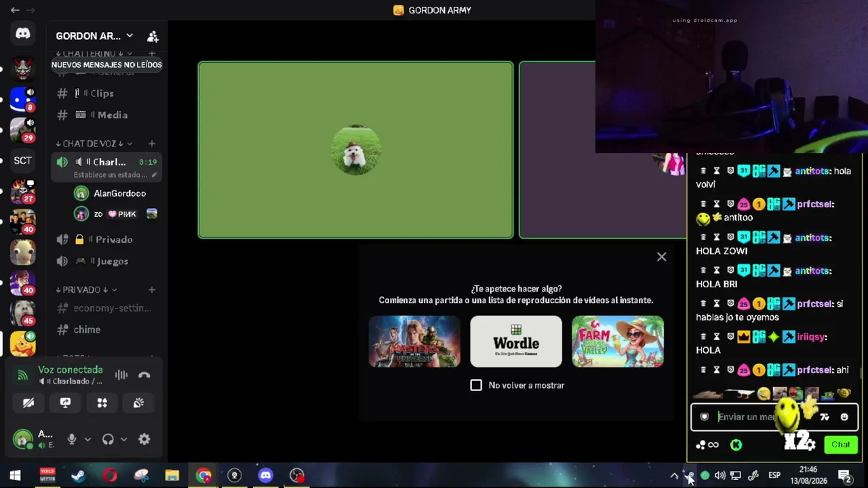This screenshot has height=488, width=868.
Task: Show hidden system tray icons
Action: (674, 476)
